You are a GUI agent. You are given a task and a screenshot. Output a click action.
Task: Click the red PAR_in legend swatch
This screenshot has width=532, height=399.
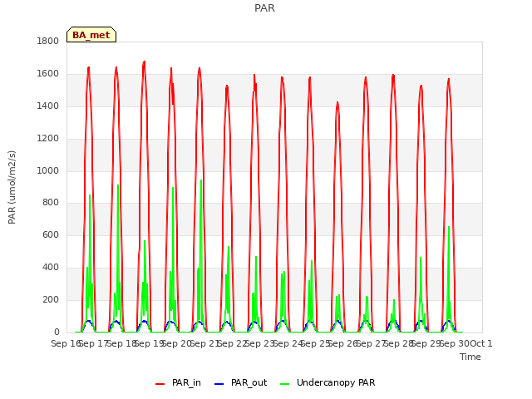click(160, 384)
